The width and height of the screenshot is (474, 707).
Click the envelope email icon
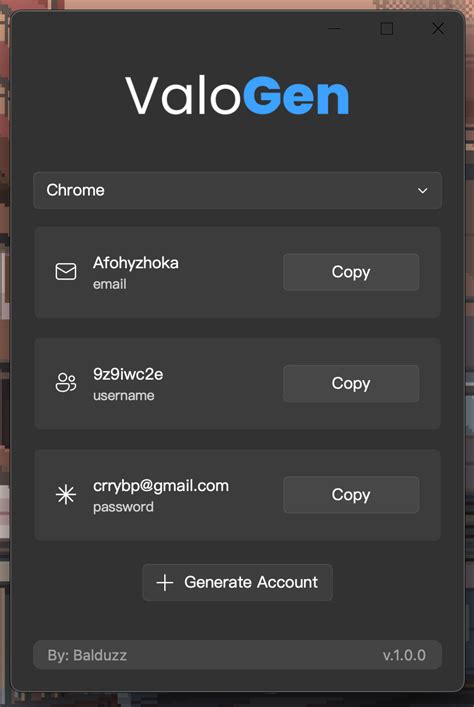(66, 272)
